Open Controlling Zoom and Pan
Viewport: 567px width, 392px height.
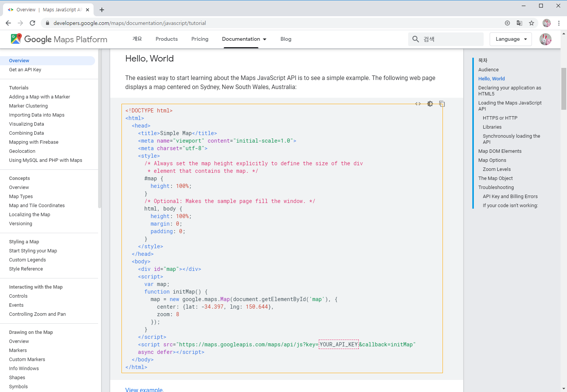point(37,314)
